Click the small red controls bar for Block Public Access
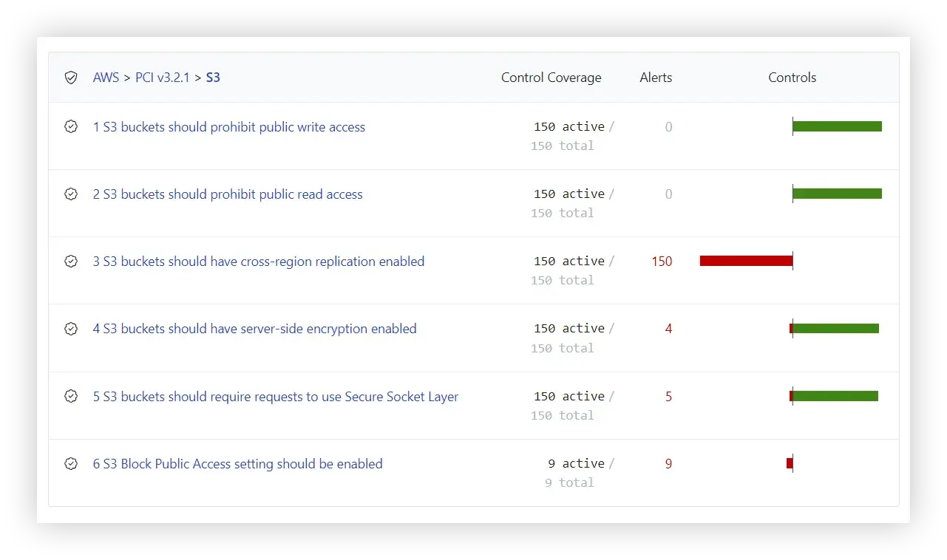This screenshot has width=947, height=560. coord(790,463)
